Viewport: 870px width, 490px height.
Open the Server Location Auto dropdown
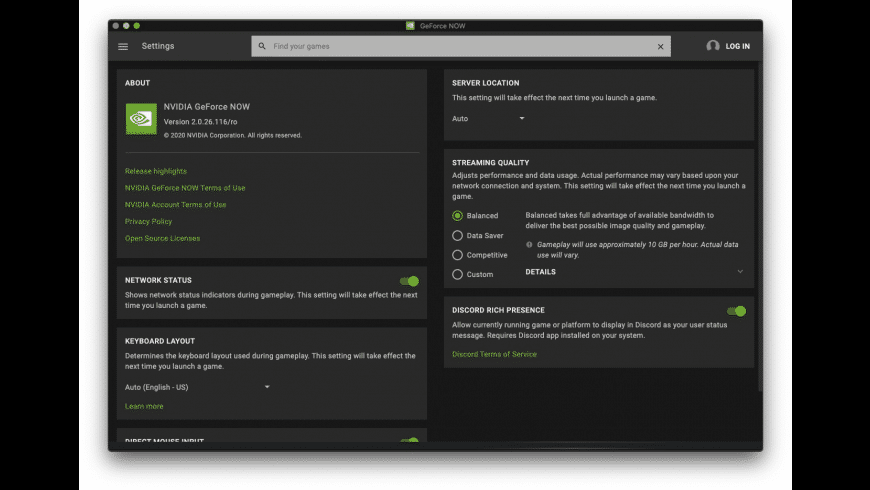point(488,118)
